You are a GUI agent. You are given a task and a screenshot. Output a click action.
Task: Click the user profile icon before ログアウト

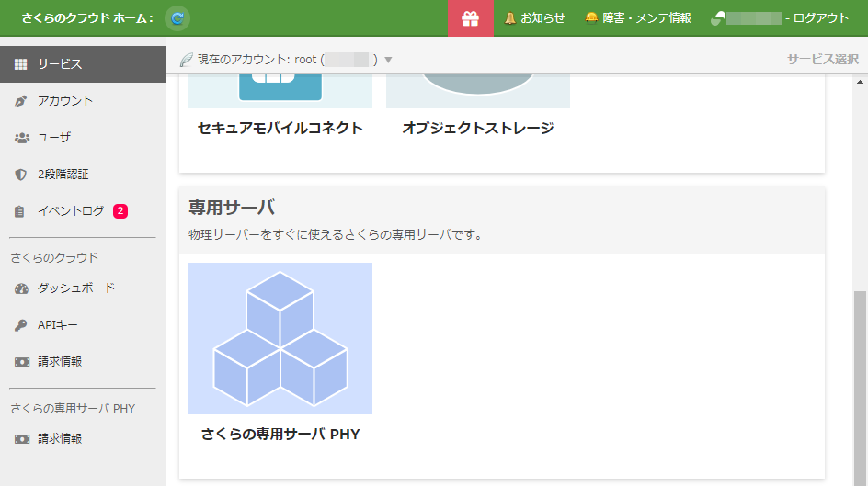pos(718,18)
